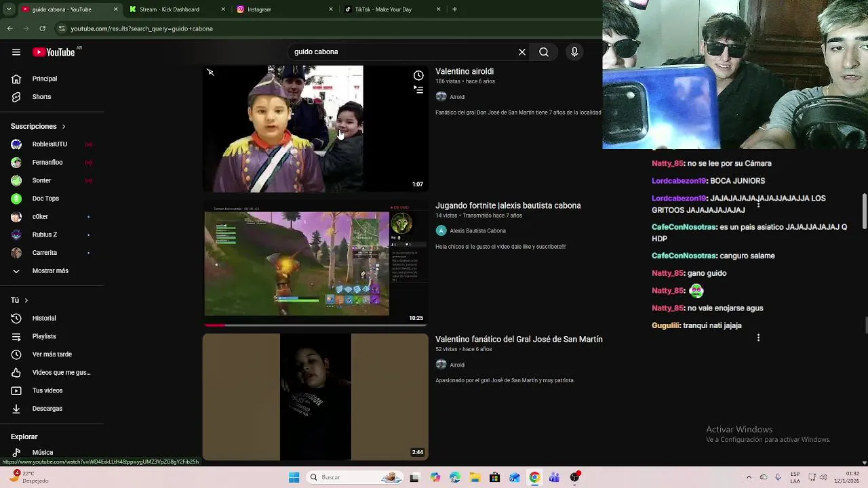
Task: Open the Sonter subscription channel
Action: (x=52, y=180)
